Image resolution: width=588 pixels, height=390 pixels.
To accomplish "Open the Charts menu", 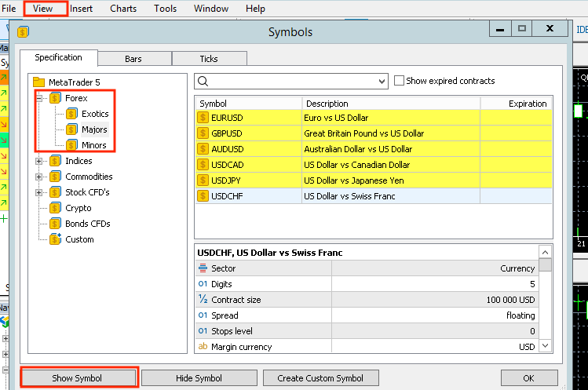I will pos(123,9).
